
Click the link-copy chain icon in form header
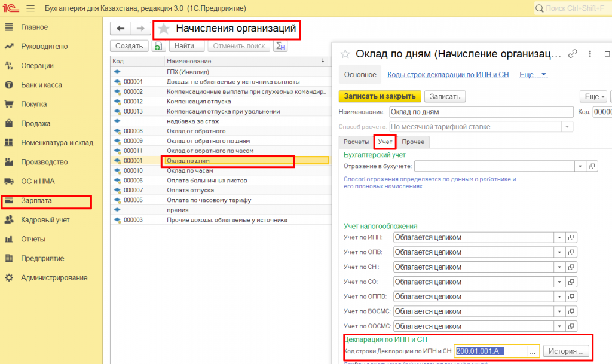point(573,54)
